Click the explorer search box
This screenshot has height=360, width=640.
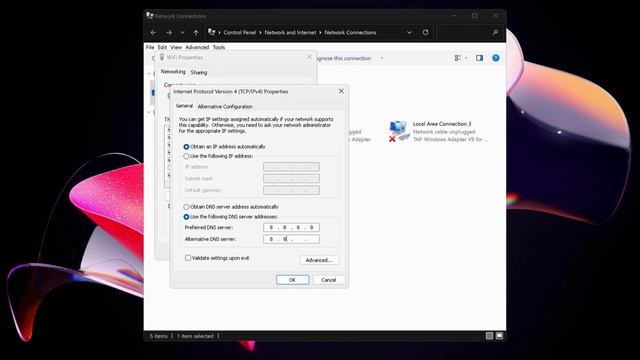coord(469,32)
